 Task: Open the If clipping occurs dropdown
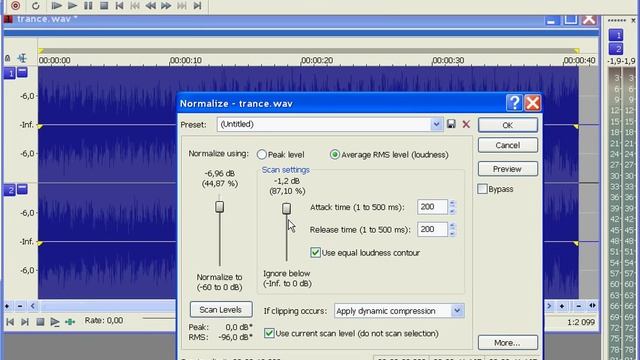pos(457,311)
